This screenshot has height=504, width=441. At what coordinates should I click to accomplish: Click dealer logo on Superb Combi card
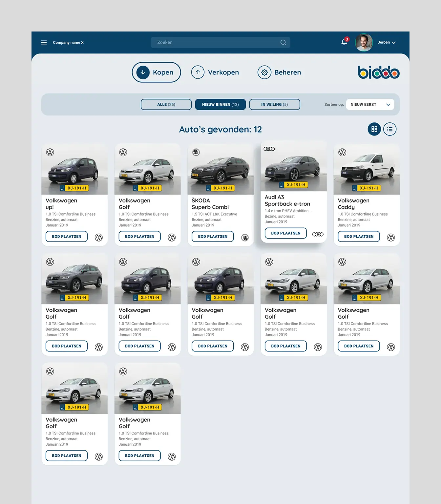[245, 238]
